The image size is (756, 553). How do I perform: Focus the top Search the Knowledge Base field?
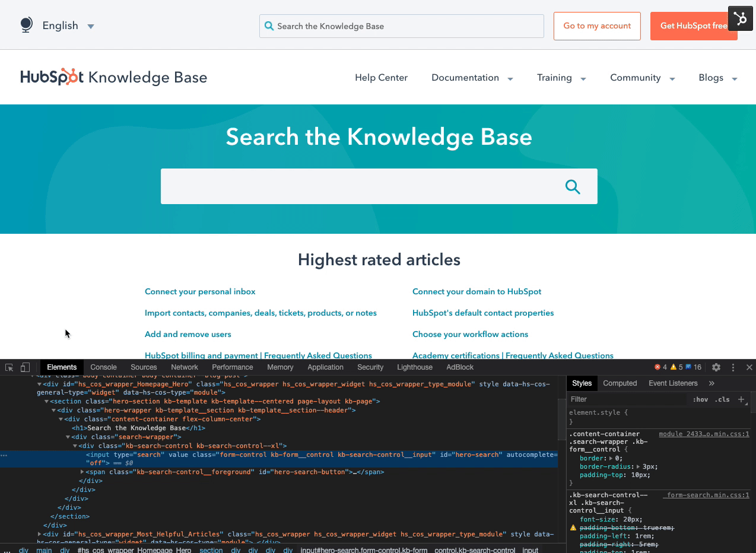[402, 26]
